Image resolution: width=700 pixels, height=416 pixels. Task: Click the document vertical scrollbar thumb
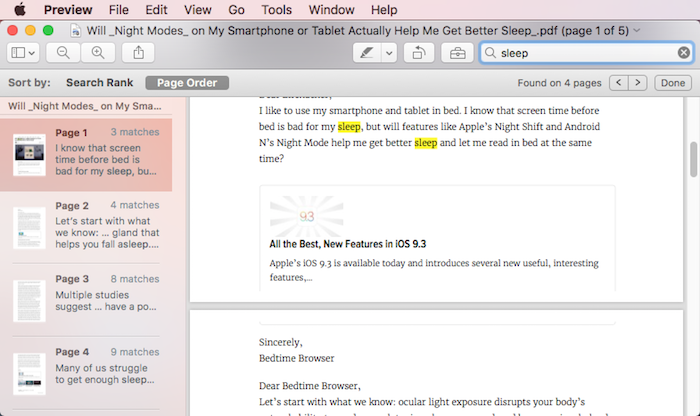pyautogui.click(x=693, y=159)
